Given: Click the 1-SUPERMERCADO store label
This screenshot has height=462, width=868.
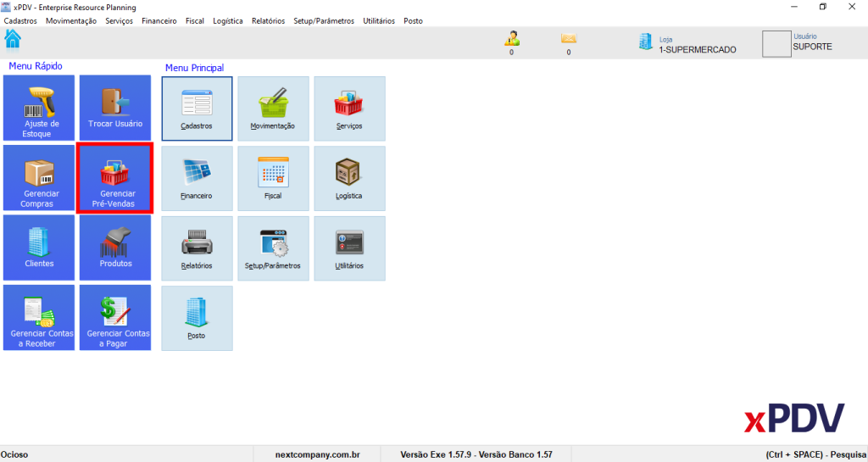Looking at the screenshot, I should (x=698, y=50).
